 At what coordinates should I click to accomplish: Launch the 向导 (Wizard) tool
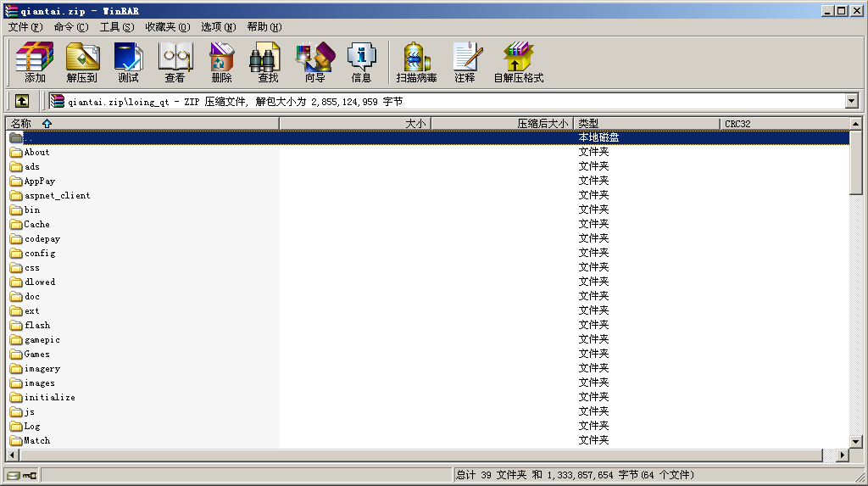point(314,63)
